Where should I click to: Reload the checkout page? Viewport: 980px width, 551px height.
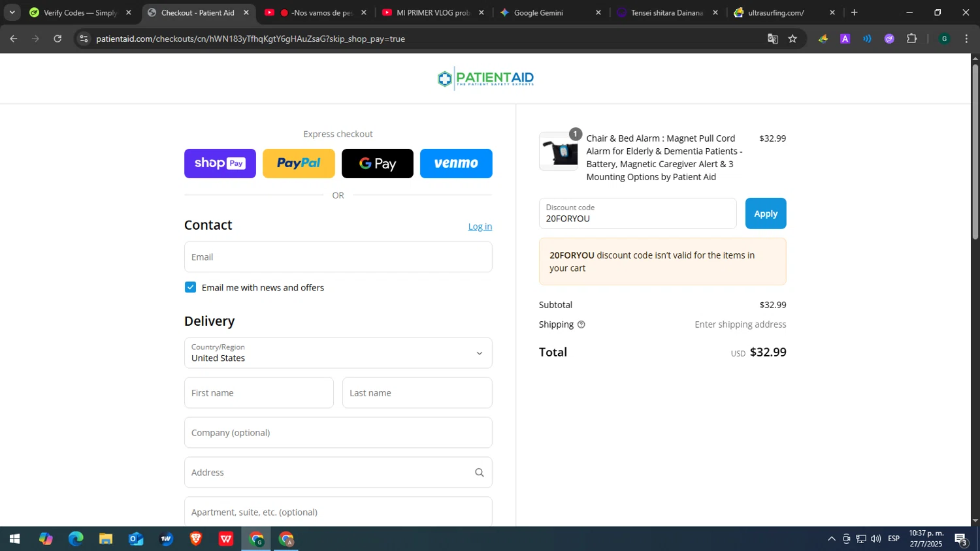57,39
